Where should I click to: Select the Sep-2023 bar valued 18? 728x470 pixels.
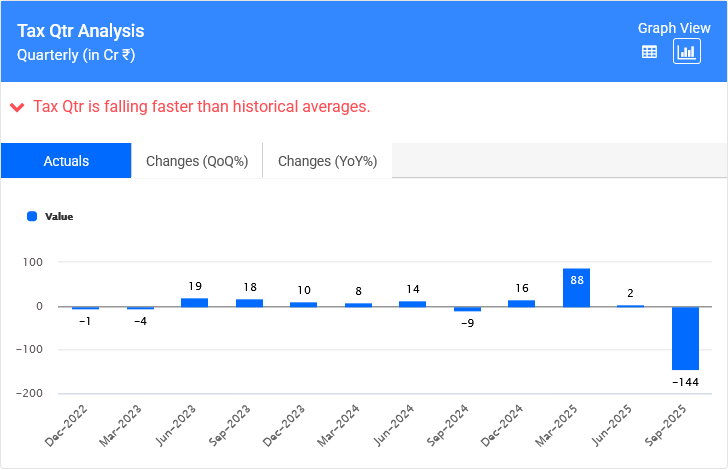coord(249,302)
